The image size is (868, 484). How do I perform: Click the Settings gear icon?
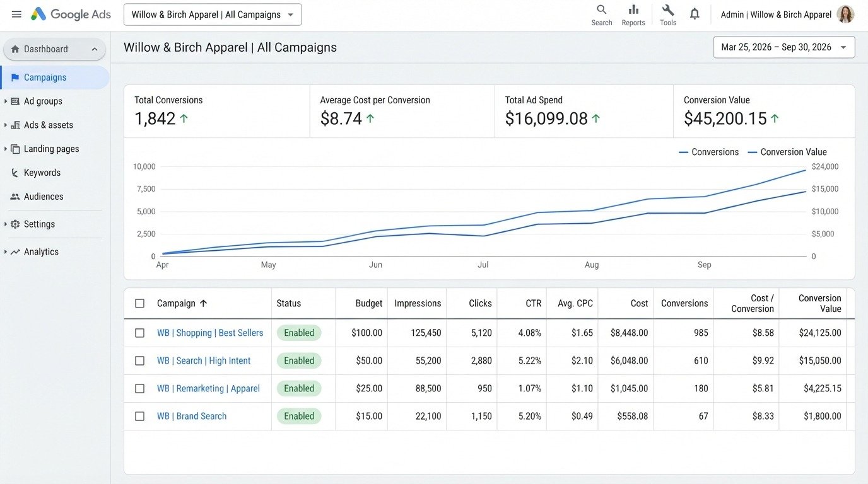tap(15, 224)
